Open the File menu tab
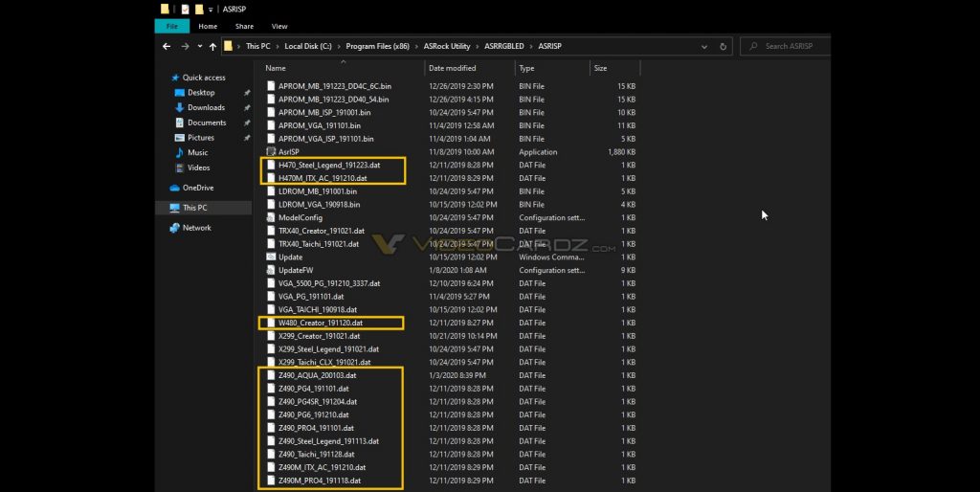 171,26
